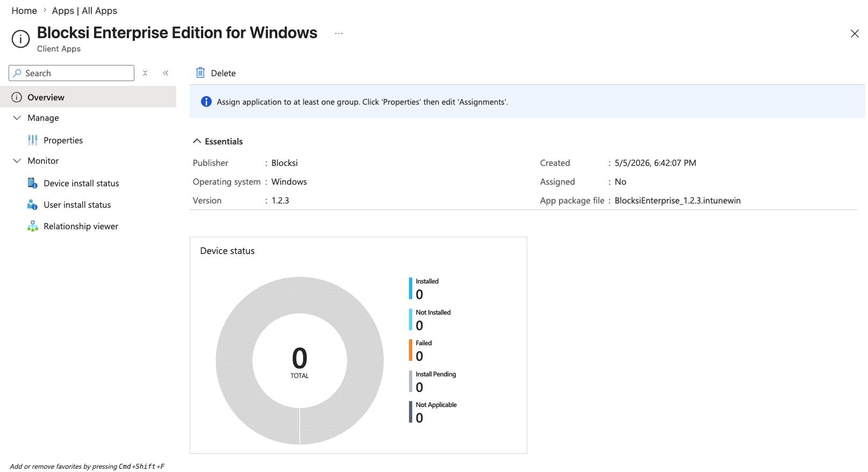Click the Delete button
868x472 pixels.
(x=216, y=73)
